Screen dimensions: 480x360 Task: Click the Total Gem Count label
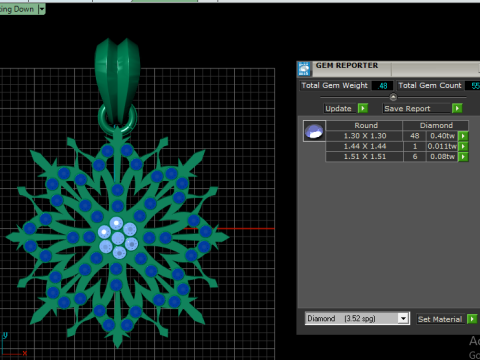(x=430, y=86)
